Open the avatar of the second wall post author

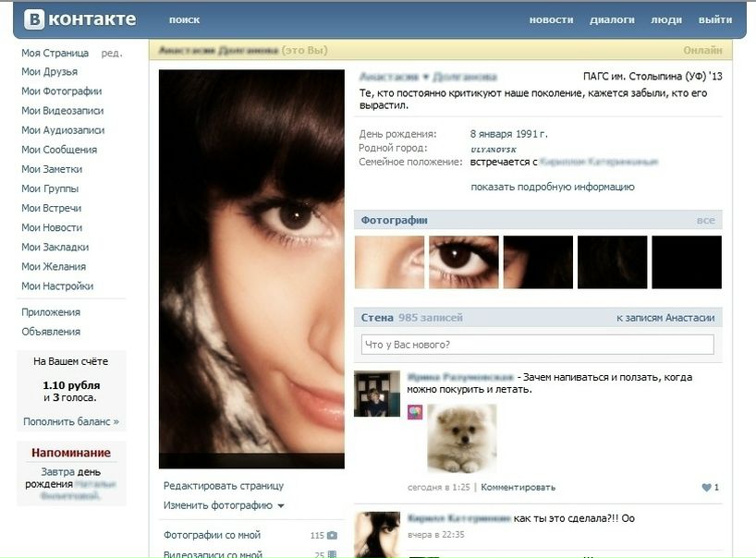[377, 534]
